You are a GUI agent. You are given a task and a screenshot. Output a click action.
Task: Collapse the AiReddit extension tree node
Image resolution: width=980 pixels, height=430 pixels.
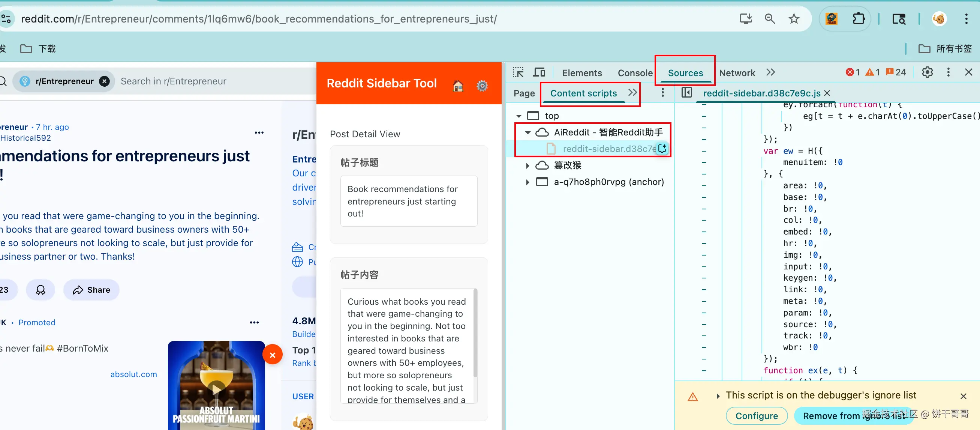point(527,132)
